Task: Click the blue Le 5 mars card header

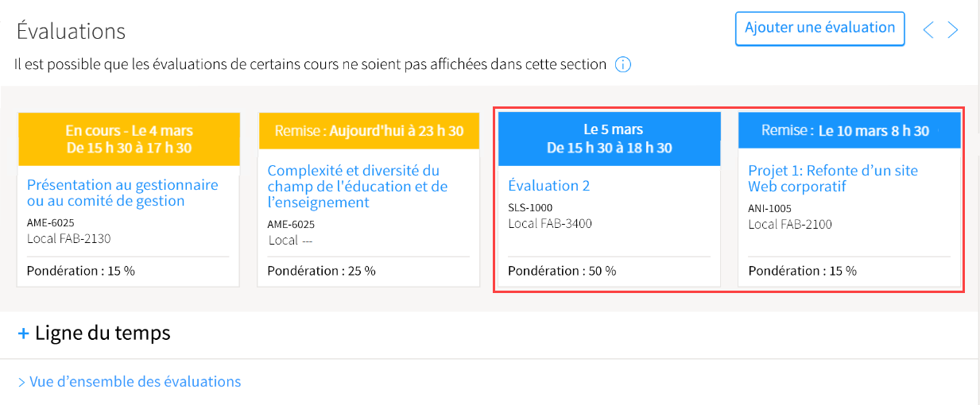Action: tap(610, 139)
